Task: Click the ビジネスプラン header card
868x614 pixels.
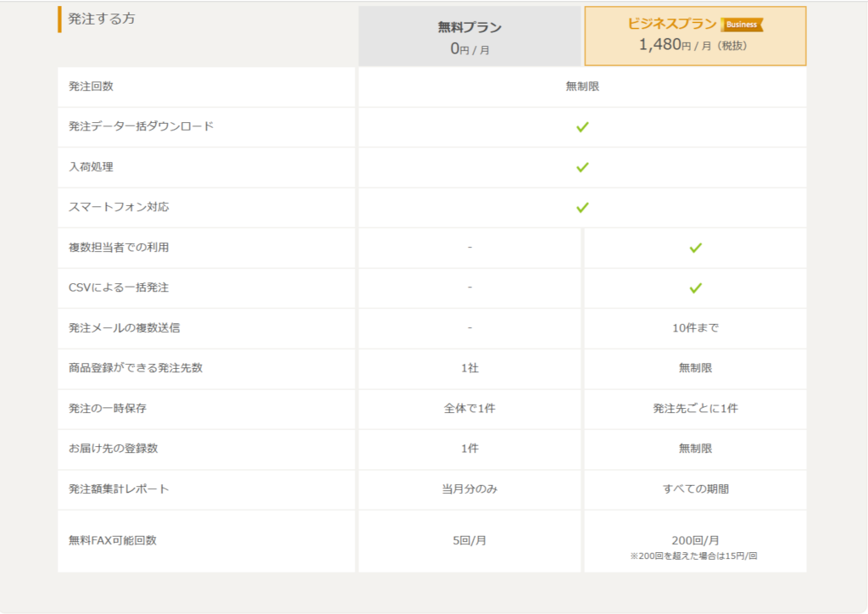Action: 695,36
